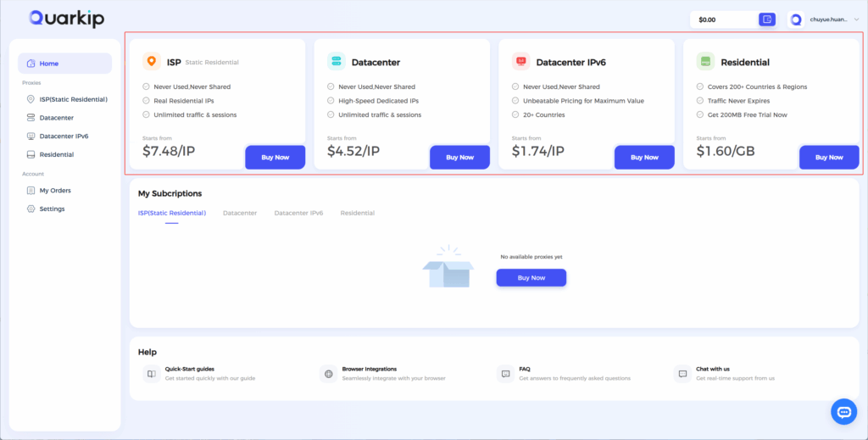Click the My Orders list icon
This screenshot has width=868, height=440.
click(31, 191)
